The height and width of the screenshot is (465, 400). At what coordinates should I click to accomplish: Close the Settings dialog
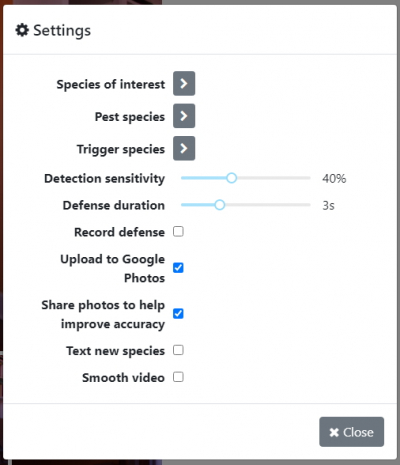(x=351, y=432)
